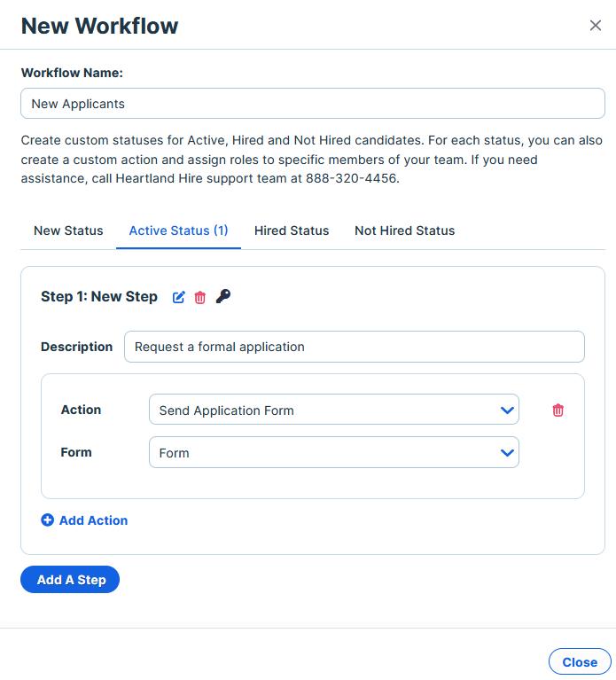Screen dimensions: 616x680
Task: Edit the Step 1 name with pencil icon
Action: (179, 297)
